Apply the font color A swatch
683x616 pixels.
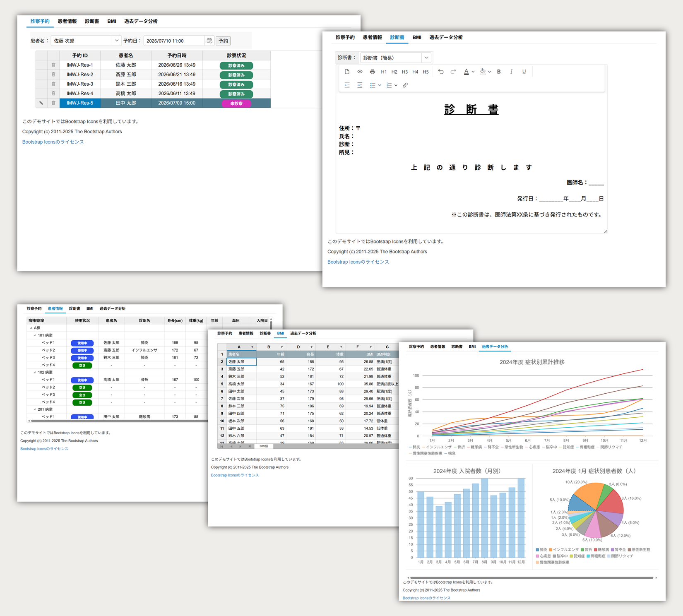pyautogui.click(x=467, y=72)
